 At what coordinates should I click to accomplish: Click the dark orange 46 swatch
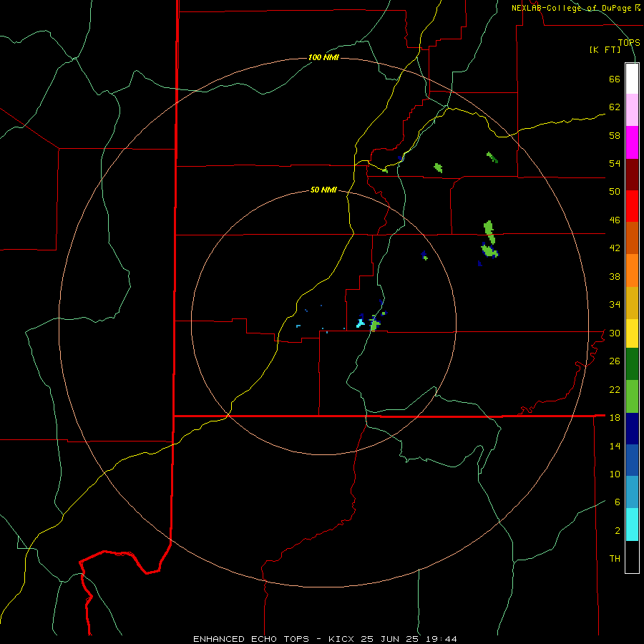632,238
